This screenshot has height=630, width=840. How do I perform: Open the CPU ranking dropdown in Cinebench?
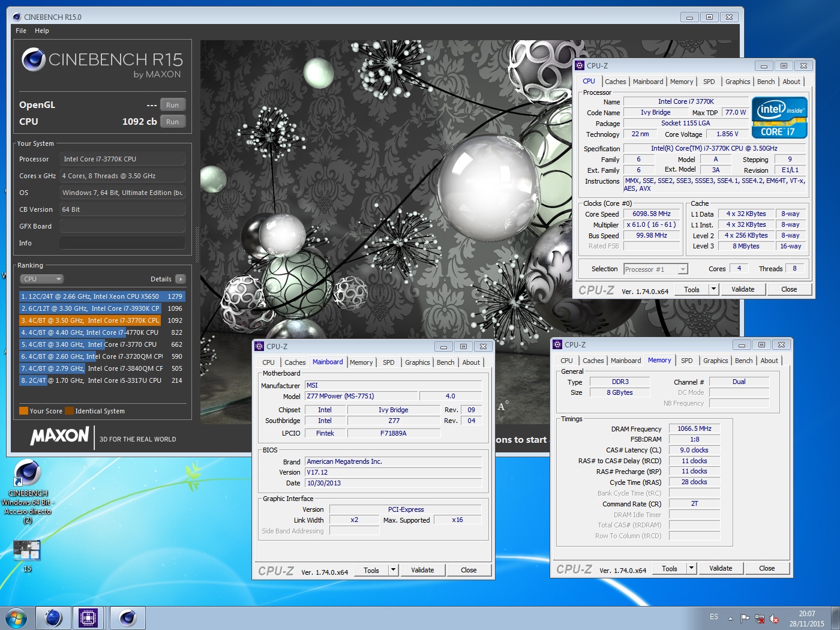tap(41, 279)
